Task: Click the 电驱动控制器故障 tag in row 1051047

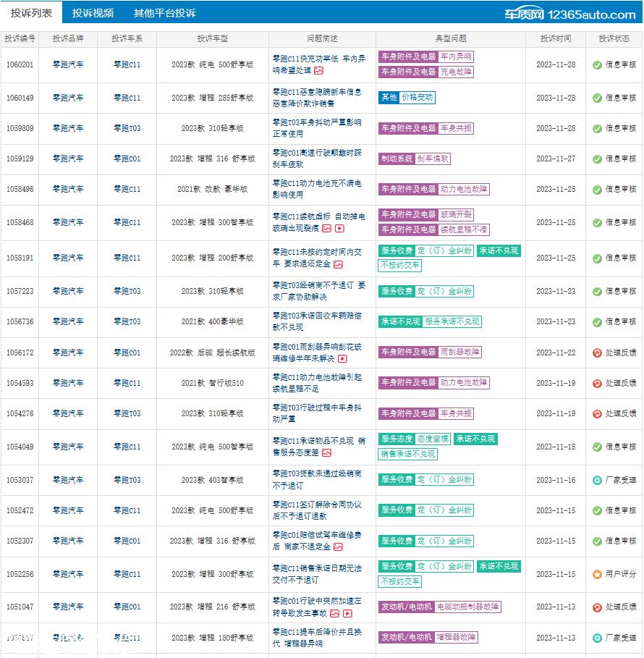Action: coord(467,607)
